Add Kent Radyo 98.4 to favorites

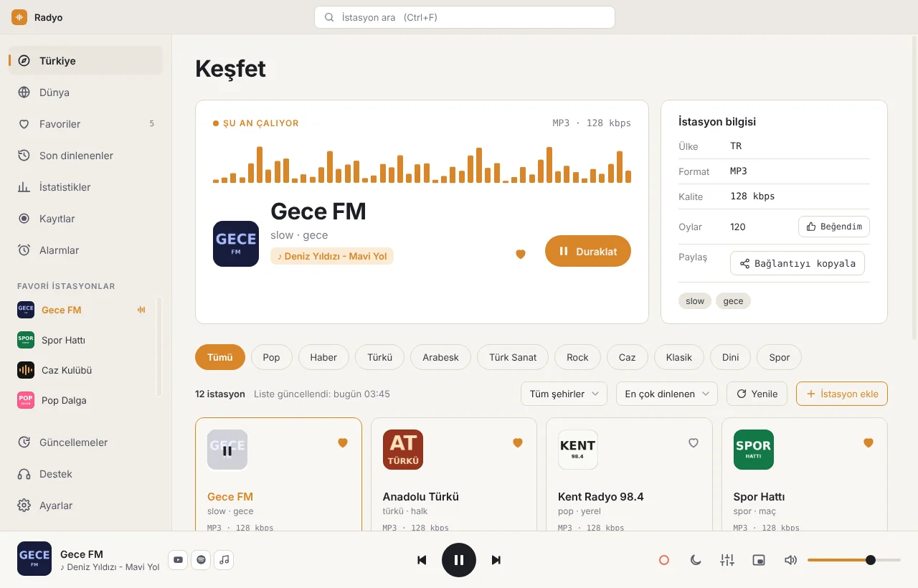(694, 443)
